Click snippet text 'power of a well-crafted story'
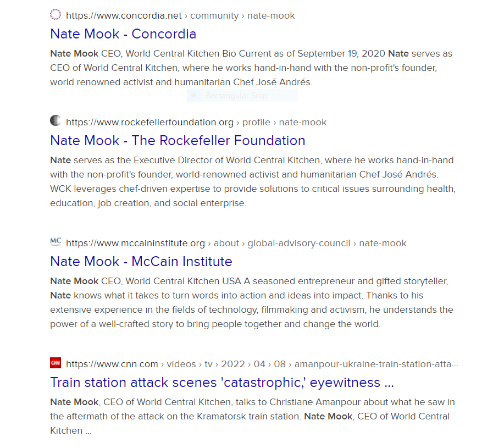Image resolution: width=504 pixels, height=448 pixels. tap(112, 324)
